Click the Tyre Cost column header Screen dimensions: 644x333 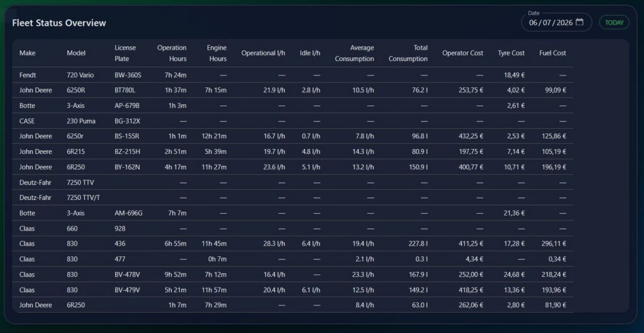click(x=511, y=53)
